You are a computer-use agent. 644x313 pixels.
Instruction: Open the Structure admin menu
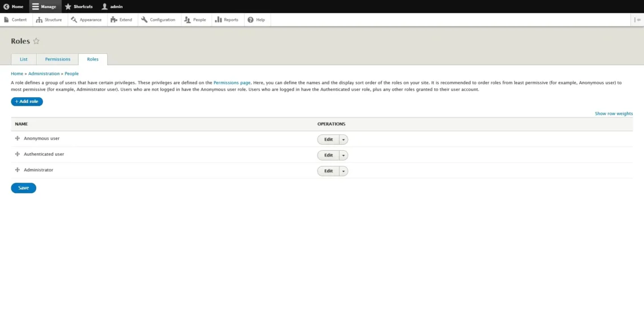(x=49, y=20)
